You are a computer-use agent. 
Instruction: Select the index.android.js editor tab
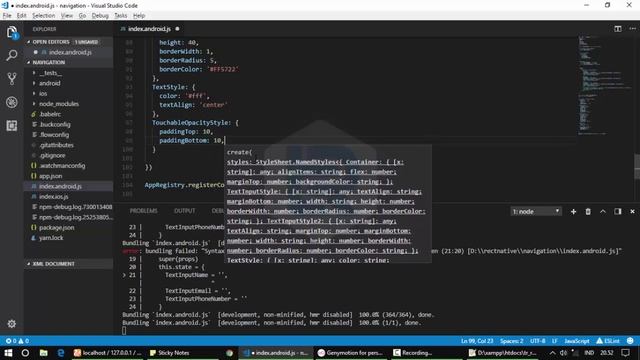(x=149, y=29)
